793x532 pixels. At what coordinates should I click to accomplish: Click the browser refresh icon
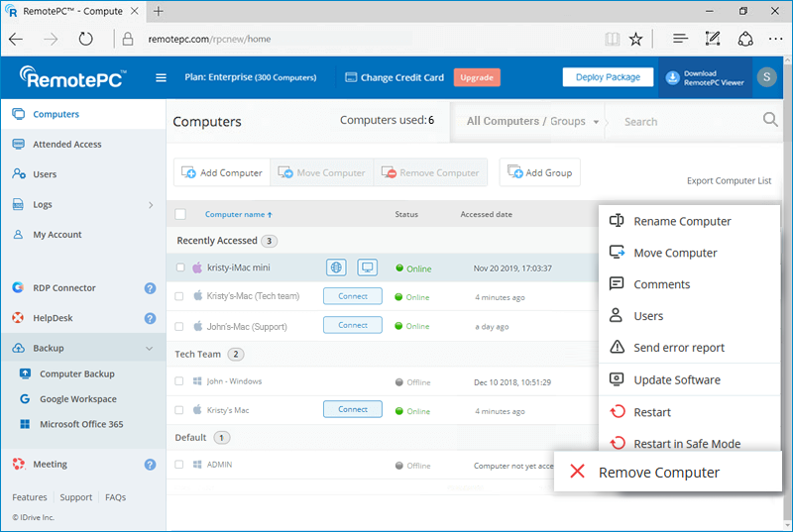86,40
